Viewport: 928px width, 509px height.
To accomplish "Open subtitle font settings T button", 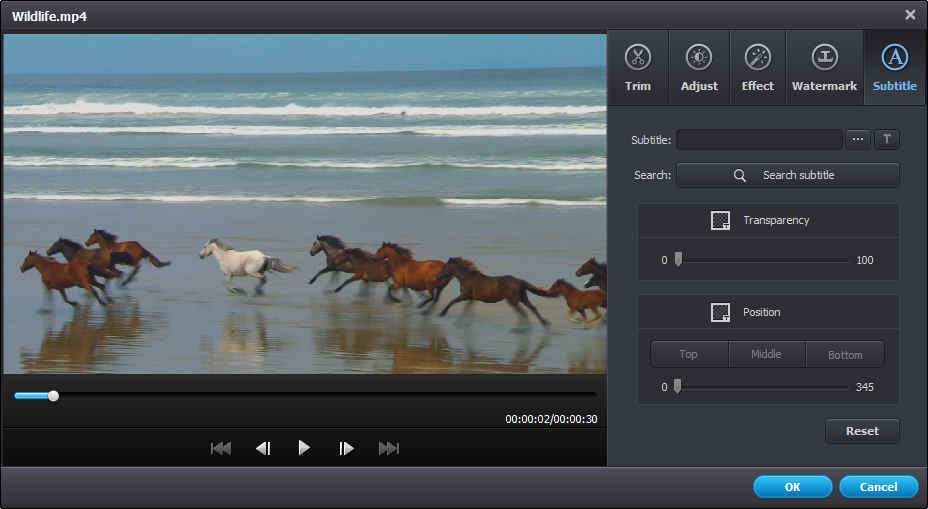I will point(887,139).
